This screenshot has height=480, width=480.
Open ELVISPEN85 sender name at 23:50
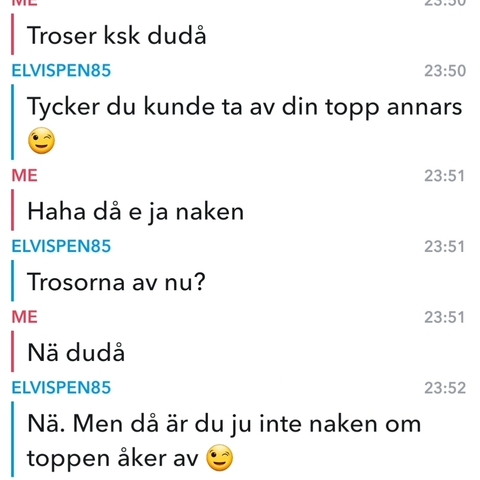(x=61, y=71)
